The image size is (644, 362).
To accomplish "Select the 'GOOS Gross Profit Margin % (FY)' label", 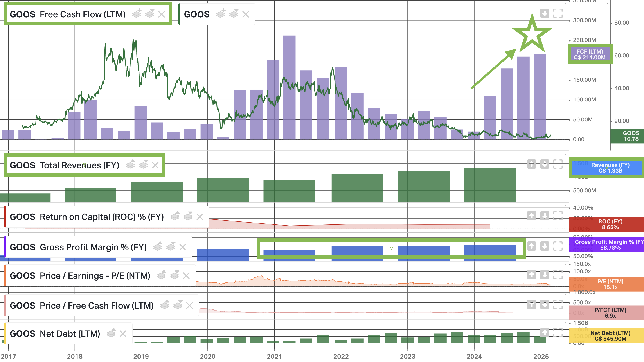I will 78,247.
